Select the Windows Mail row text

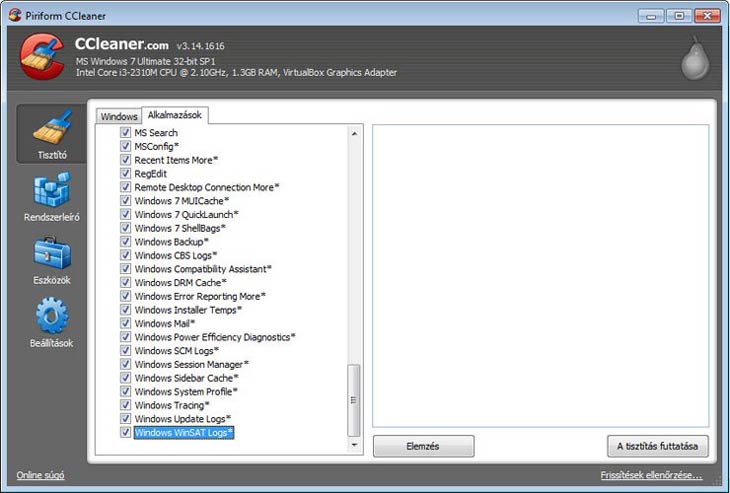click(x=165, y=323)
